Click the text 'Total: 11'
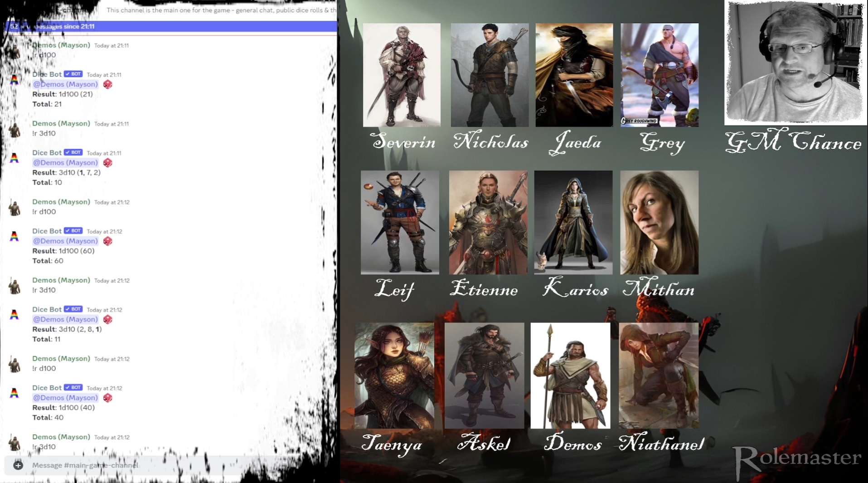The height and width of the screenshot is (483, 868). coord(46,339)
